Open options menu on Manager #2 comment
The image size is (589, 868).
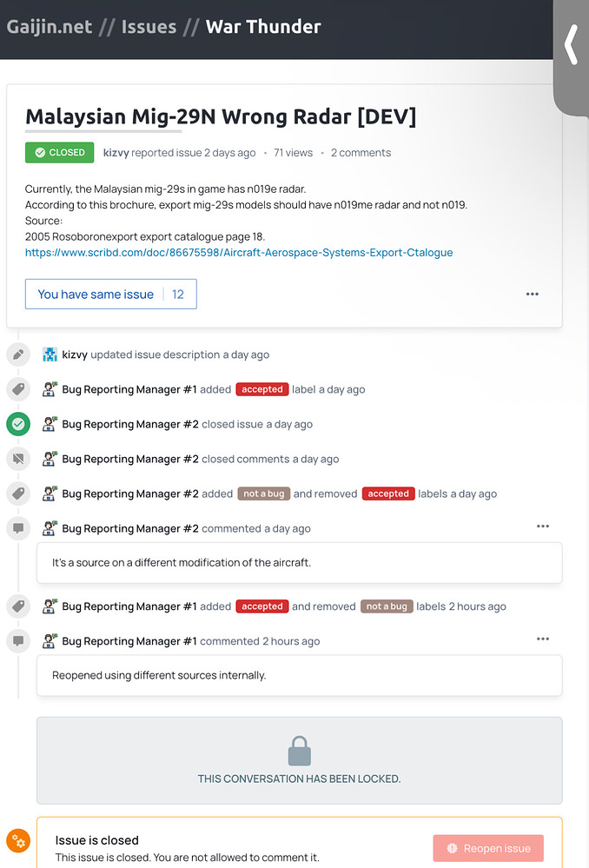click(x=543, y=527)
